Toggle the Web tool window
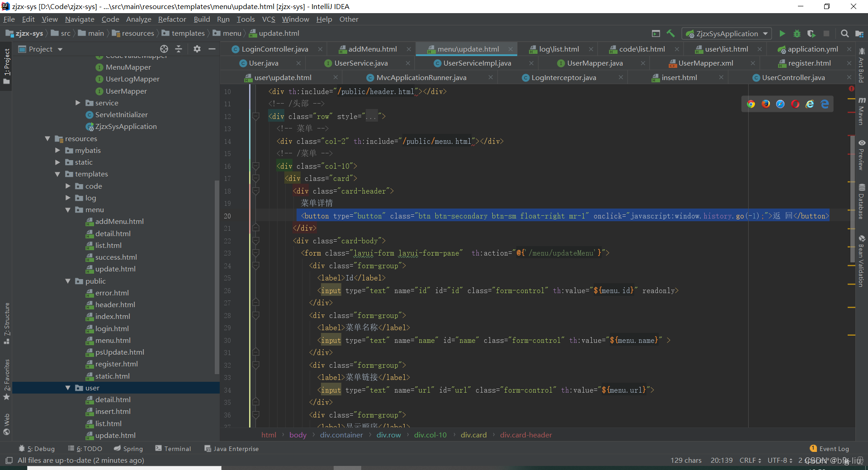 click(x=7, y=424)
